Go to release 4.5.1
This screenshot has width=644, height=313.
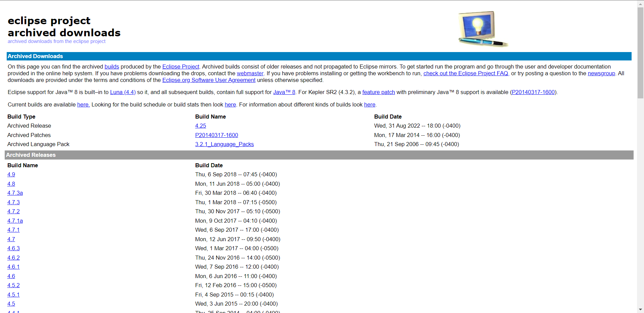tap(13, 295)
